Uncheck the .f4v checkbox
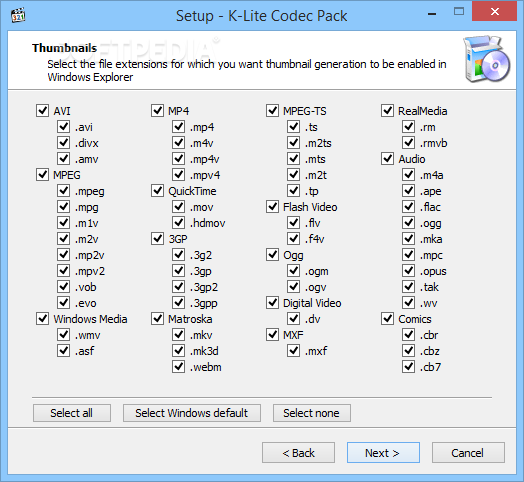The height and width of the screenshot is (482, 524). (x=293, y=239)
